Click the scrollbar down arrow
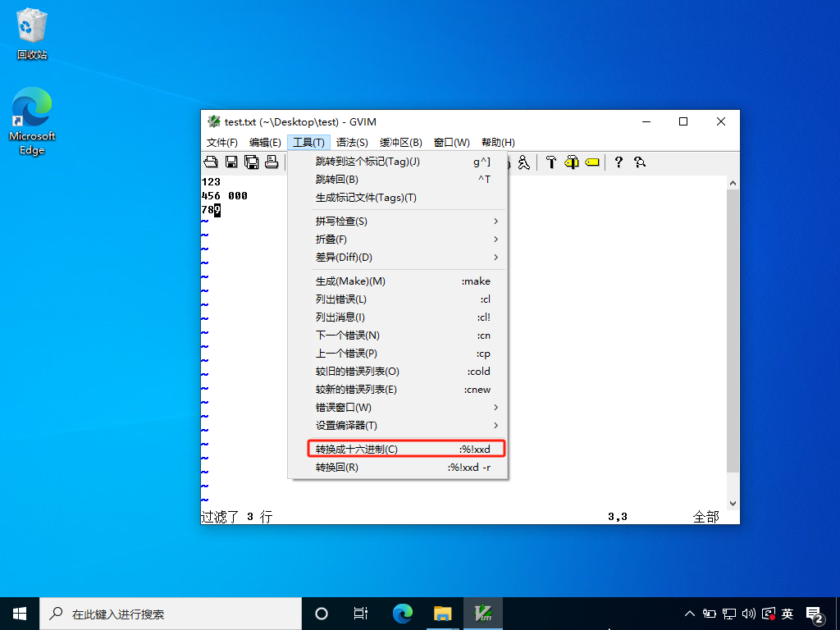This screenshot has height=630, width=840. (733, 504)
